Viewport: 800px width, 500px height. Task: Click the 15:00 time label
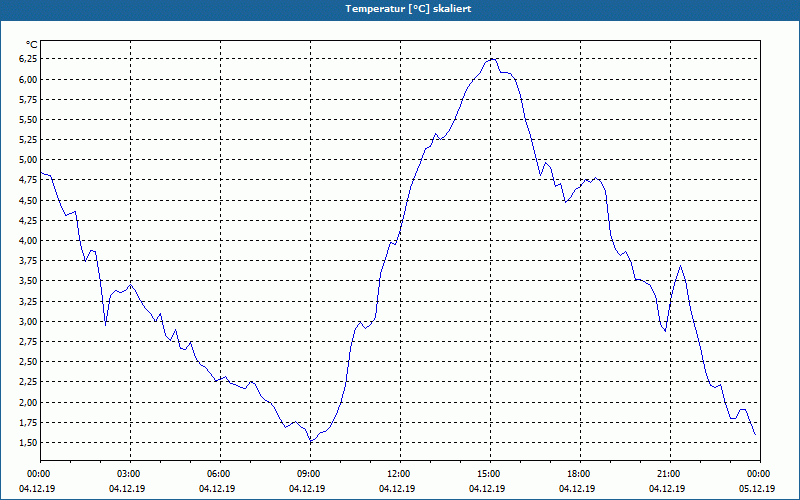pos(490,474)
